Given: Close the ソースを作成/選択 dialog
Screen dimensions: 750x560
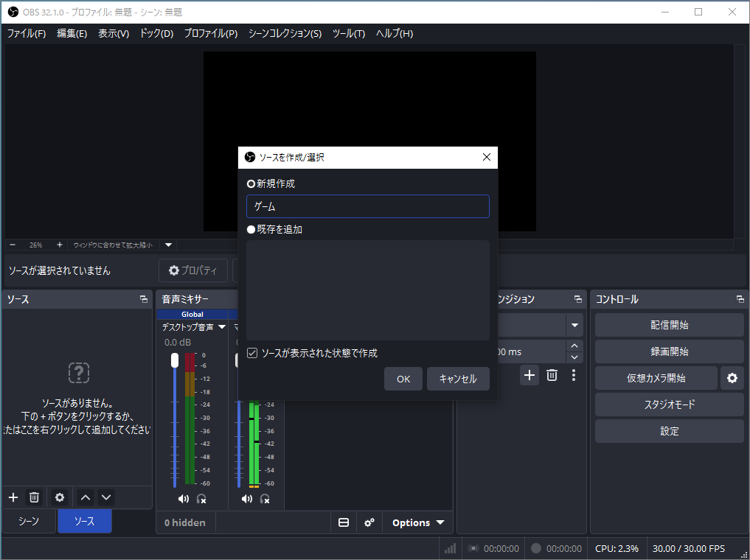Looking at the screenshot, I should (x=487, y=157).
